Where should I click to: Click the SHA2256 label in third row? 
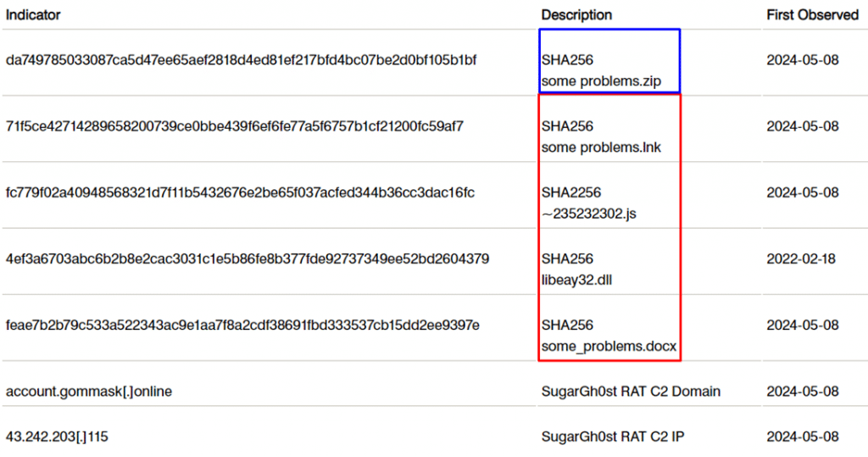tap(571, 192)
